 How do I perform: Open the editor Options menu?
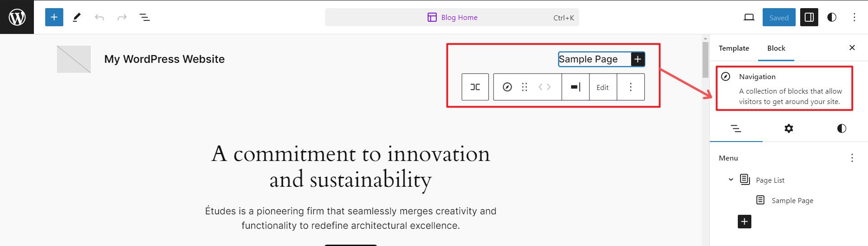pos(854,17)
